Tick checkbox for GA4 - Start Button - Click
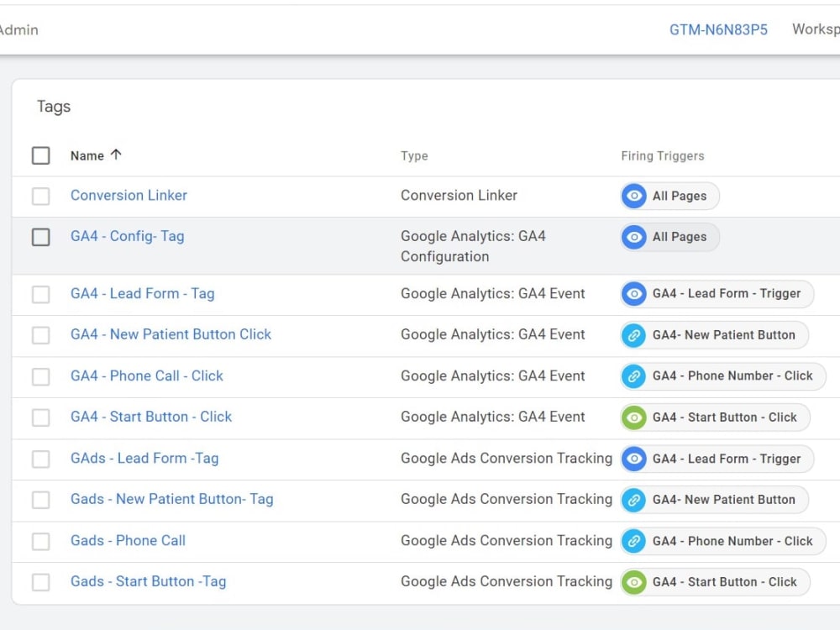 click(x=40, y=417)
